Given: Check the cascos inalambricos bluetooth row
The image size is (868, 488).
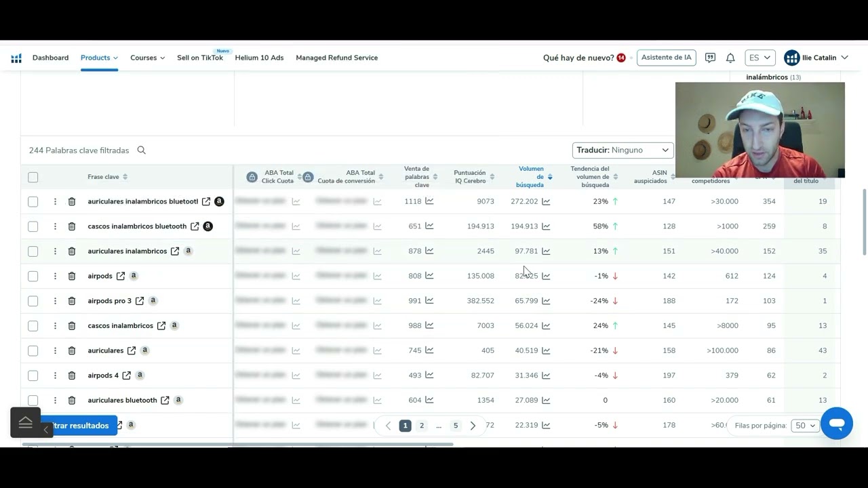Looking at the screenshot, I should pos(33,226).
